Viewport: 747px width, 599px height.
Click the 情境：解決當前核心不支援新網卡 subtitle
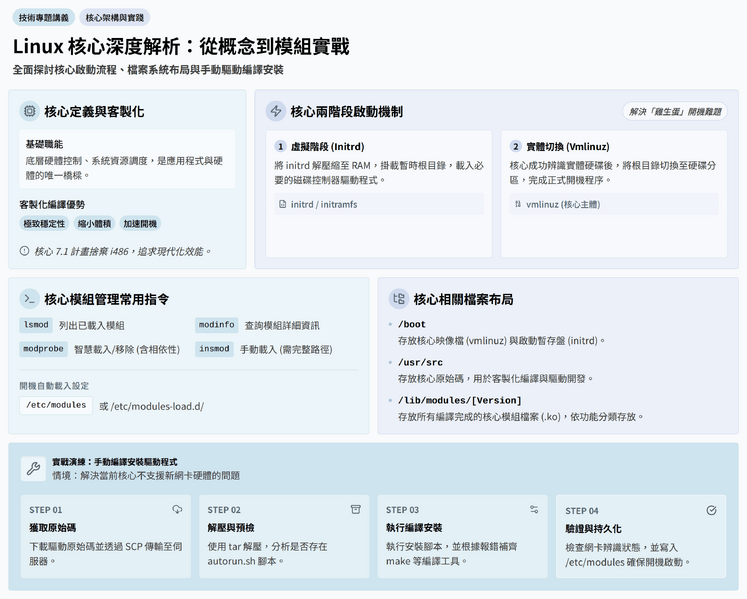pos(146,476)
